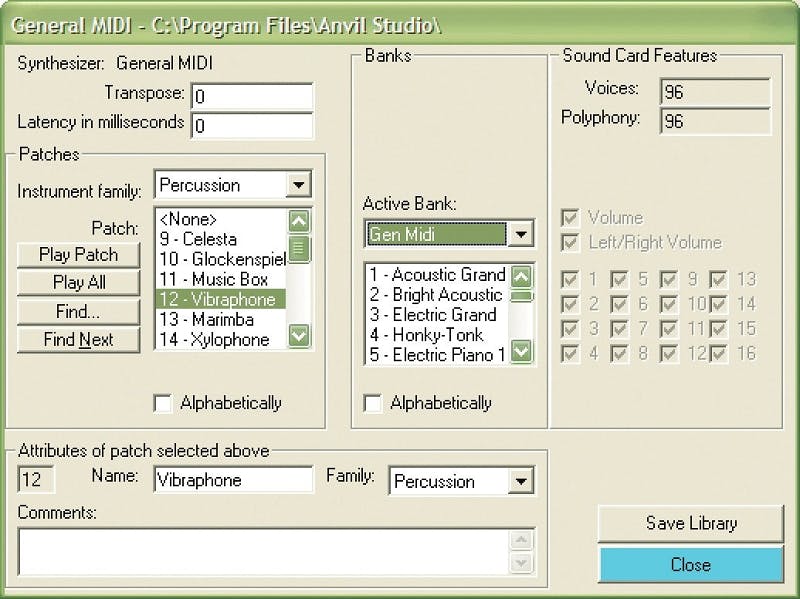
Task: Select 12 - Vibraphone patch
Action: tap(221, 300)
